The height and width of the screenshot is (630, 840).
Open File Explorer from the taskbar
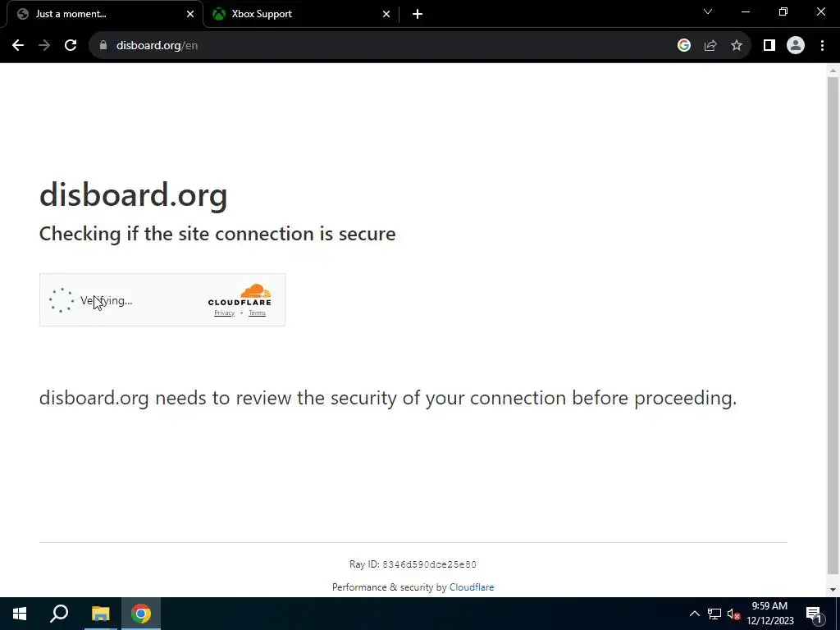click(100, 614)
